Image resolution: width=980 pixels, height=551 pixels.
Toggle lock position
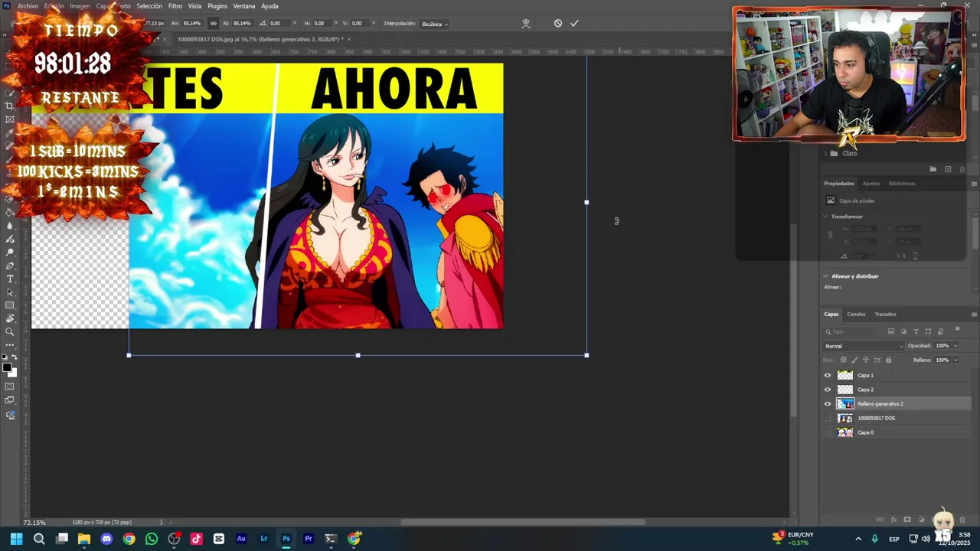point(866,360)
